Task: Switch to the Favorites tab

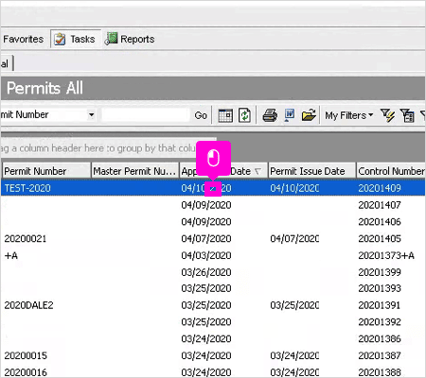Action: 23,39
